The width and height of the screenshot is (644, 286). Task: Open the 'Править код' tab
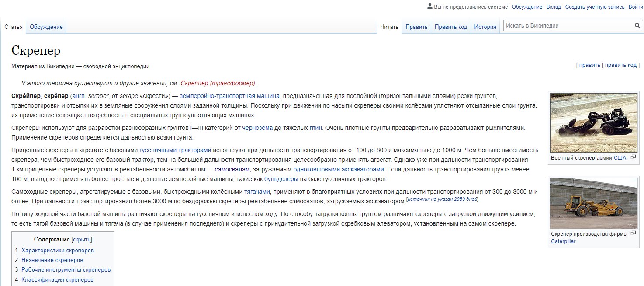(451, 27)
